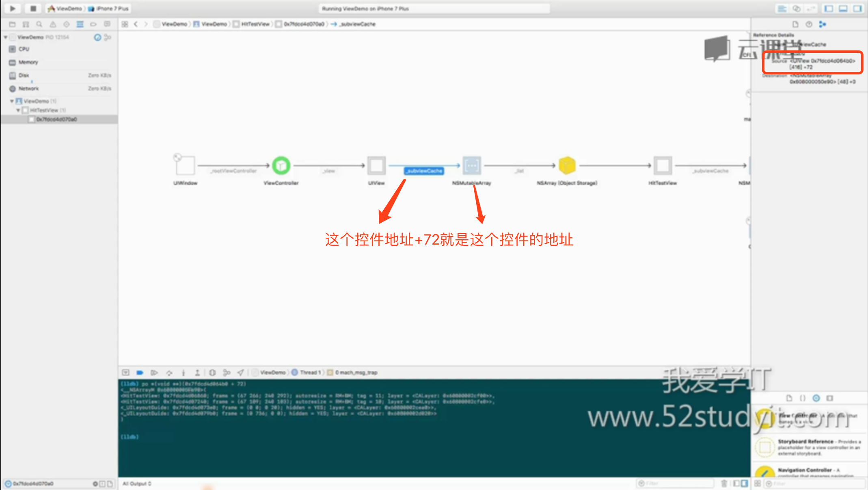Choose the iPhone 7 Plus run destination

(x=108, y=8)
